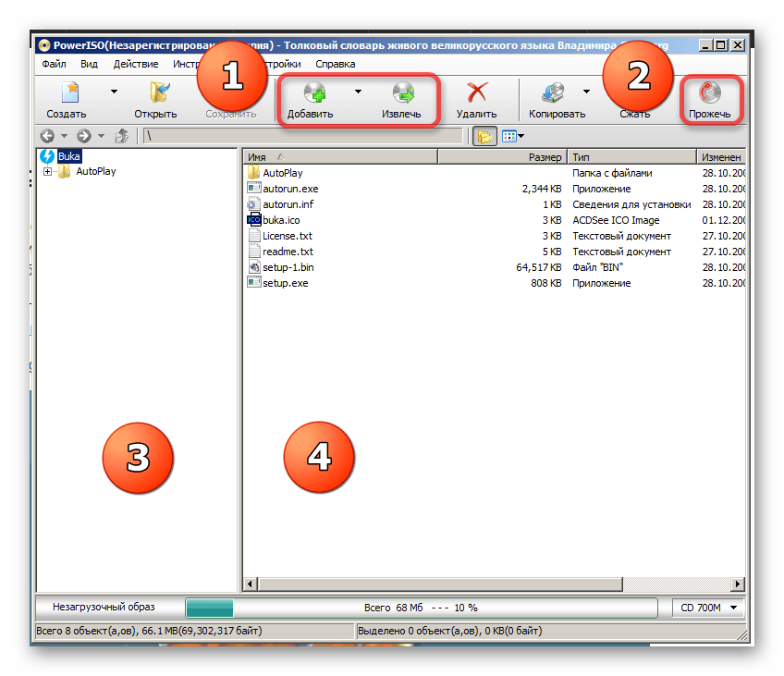Open the CD 700M media size dropdown

click(708, 608)
